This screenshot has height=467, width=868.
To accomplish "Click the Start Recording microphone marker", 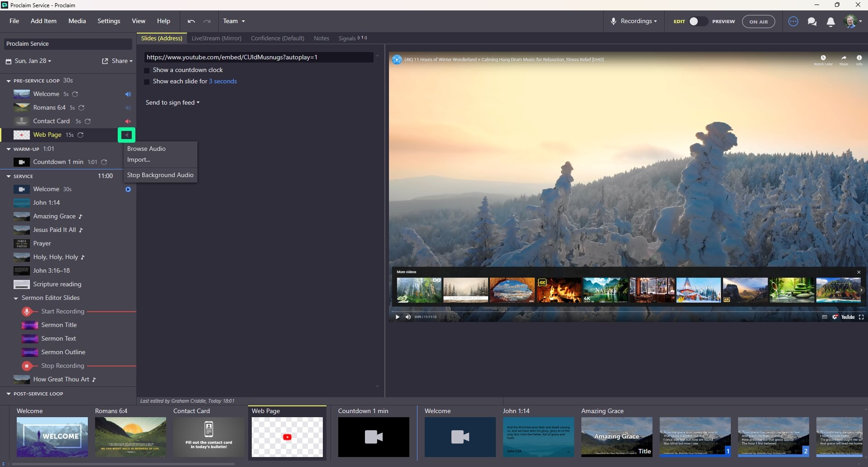I will coord(27,312).
